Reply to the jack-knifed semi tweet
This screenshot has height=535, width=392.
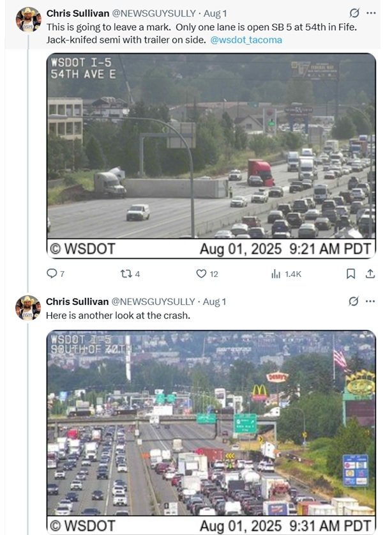point(52,274)
